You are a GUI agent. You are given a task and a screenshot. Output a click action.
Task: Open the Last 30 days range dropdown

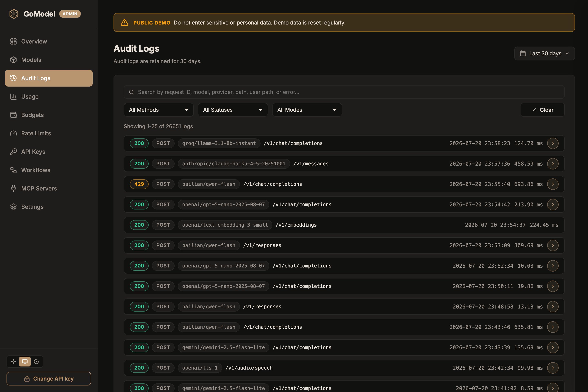click(545, 53)
